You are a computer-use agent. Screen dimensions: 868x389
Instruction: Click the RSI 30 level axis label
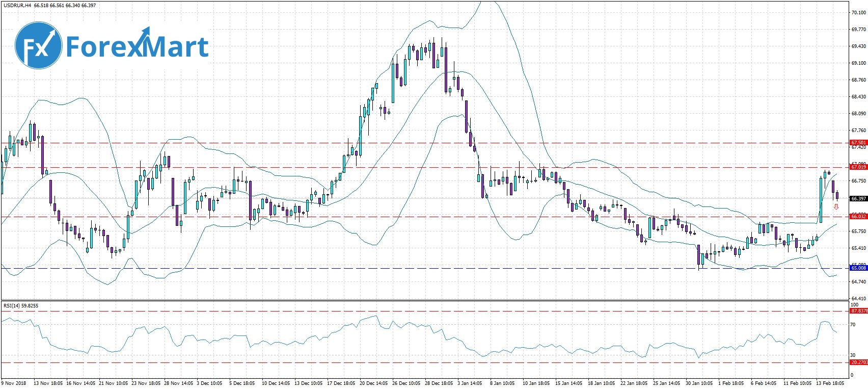[853, 355]
